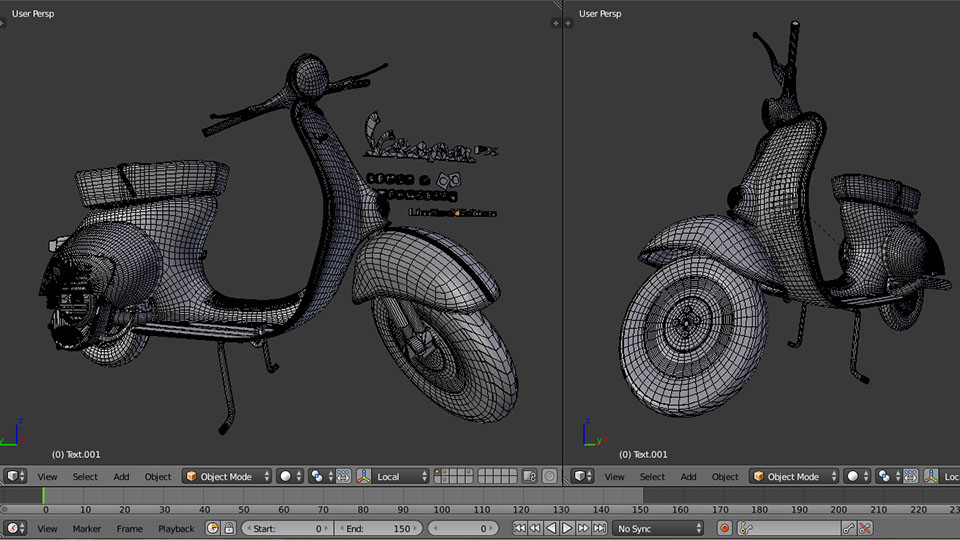Screen dimensions: 960x540
Task: Open timeline Frame menu
Action: (x=130, y=529)
